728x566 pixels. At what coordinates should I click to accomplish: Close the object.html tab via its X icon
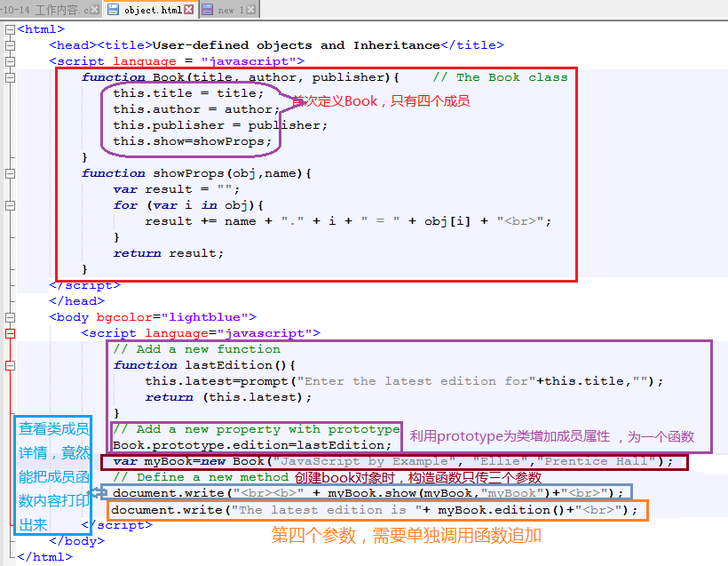pos(187,10)
